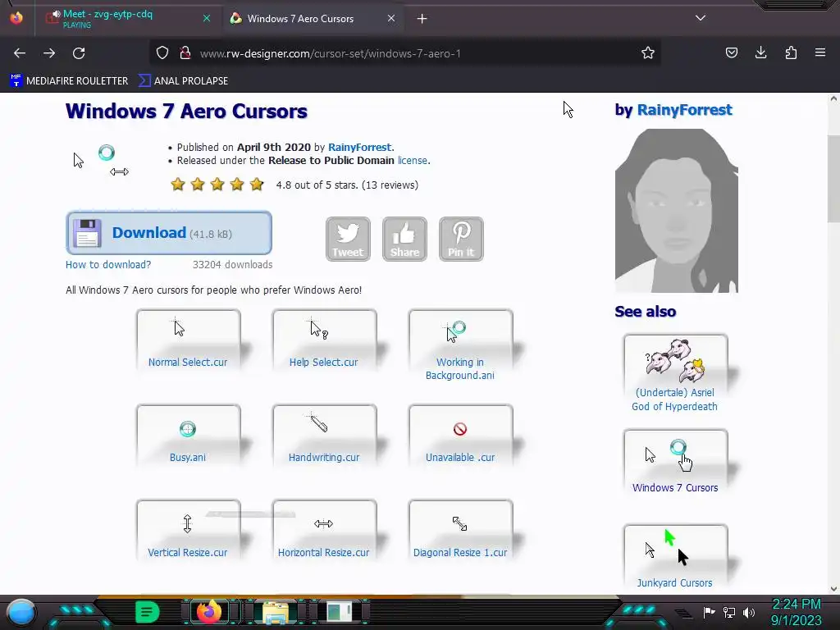Viewport: 840px width, 630px height.
Task: Open the Action Center flag icon
Action: (x=710, y=612)
